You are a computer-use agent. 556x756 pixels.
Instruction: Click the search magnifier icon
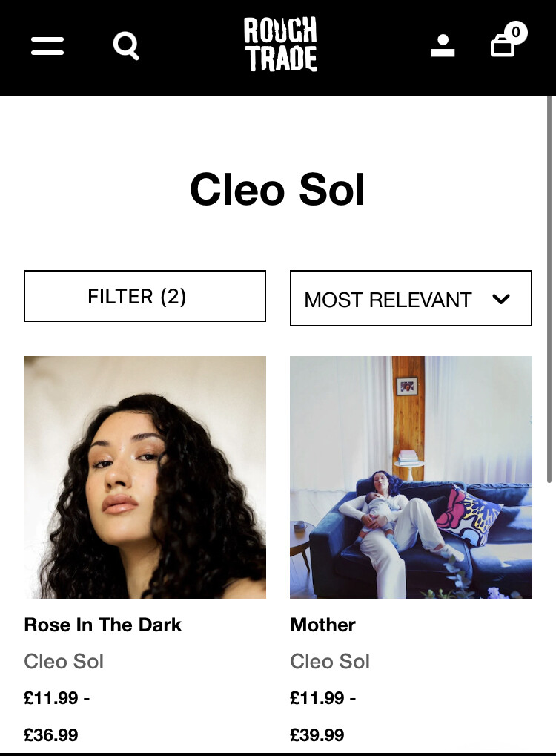(x=126, y=46)
